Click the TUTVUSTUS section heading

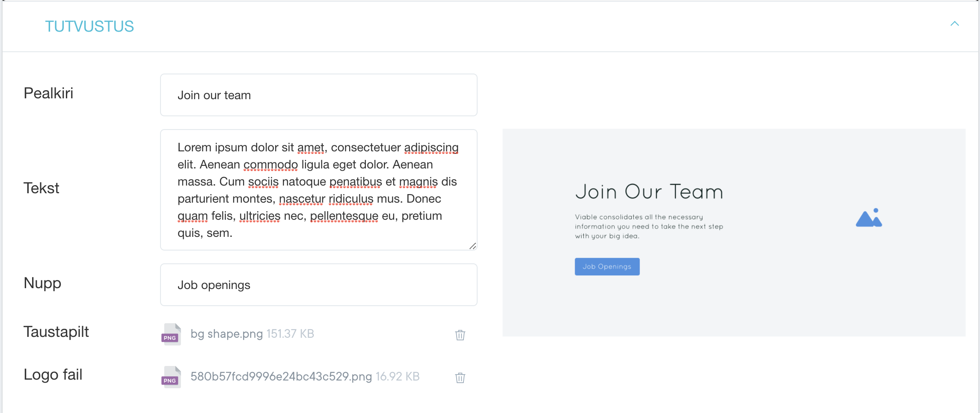[89, 27]
